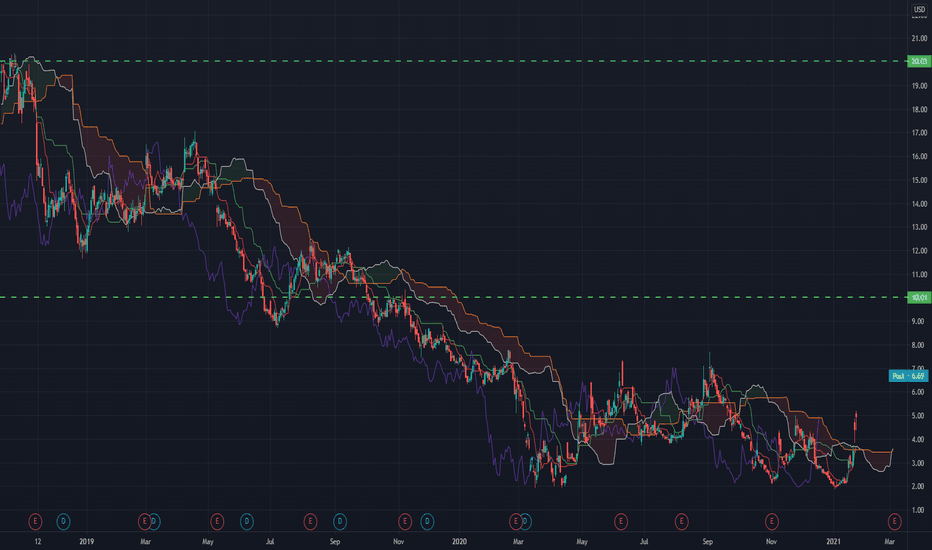The height and width of the screenshot is (550, 932).
Task: Click the 14.00 price axis value
Action: 919,203
